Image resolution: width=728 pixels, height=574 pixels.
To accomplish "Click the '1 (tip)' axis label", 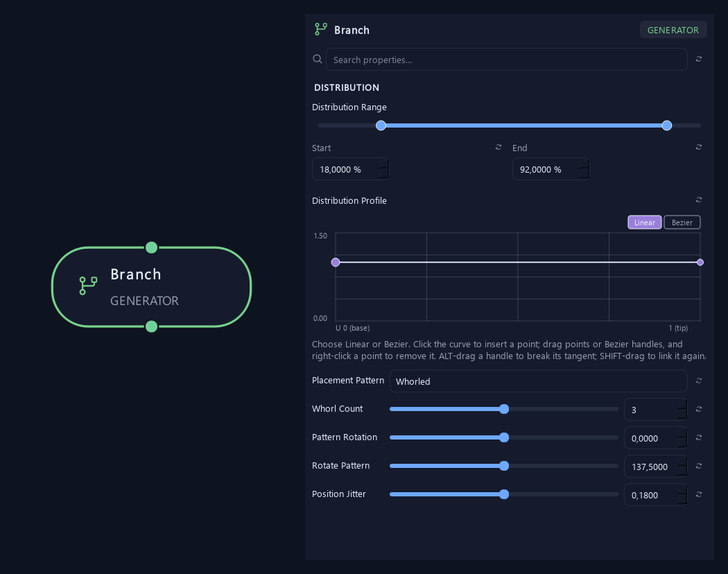I will pos(678,328).
